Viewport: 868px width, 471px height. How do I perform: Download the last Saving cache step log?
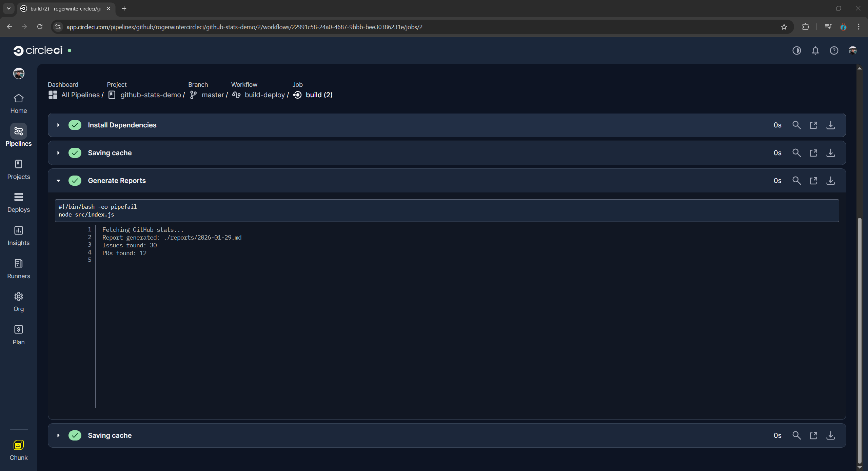[831, 435]
